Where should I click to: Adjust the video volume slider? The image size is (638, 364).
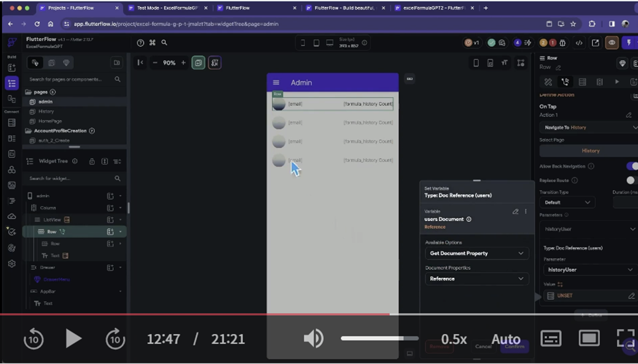pyautogui.click(x=380, y=339)
